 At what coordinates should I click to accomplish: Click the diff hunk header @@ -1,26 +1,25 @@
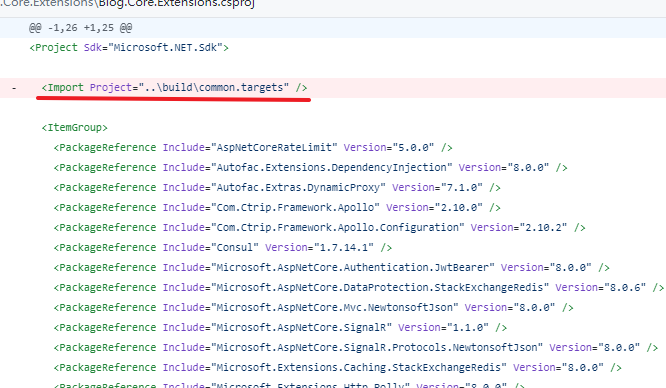pyautogui.click(x=80, y=28)
